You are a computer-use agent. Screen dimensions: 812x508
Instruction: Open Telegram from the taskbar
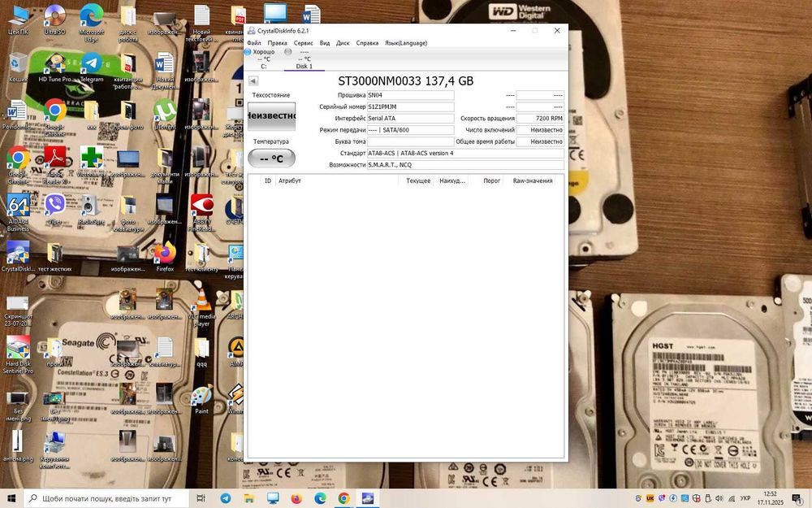[225, 498]
